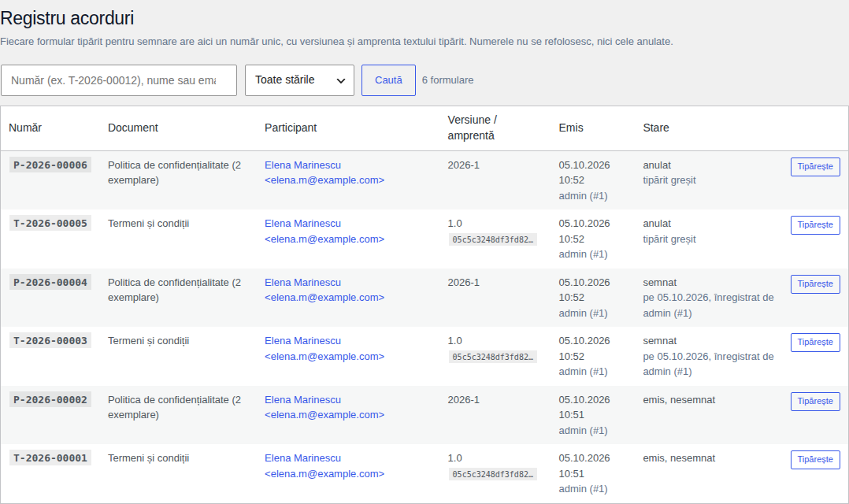Open Elena Marinescu link in row T-2026-00003
Viewport: 849px width, 504px height.
tap(302, 341)
